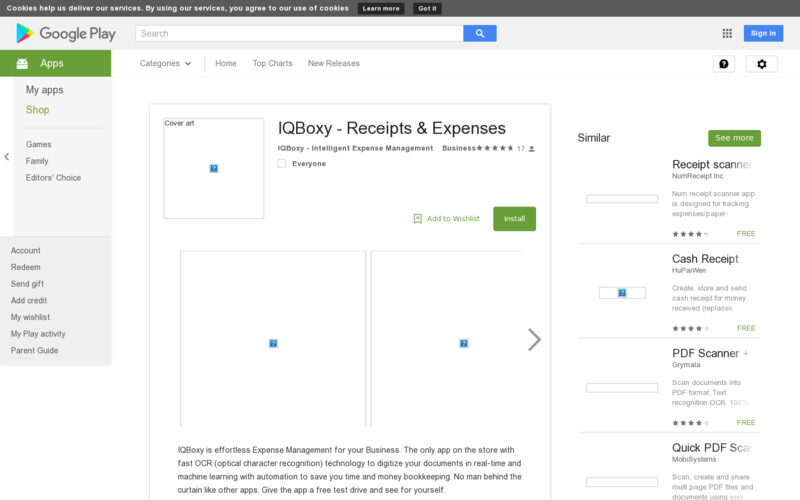Screen dimensions: 800x500
Task: Open My Play activity link
Action: [x=38, y=334]
